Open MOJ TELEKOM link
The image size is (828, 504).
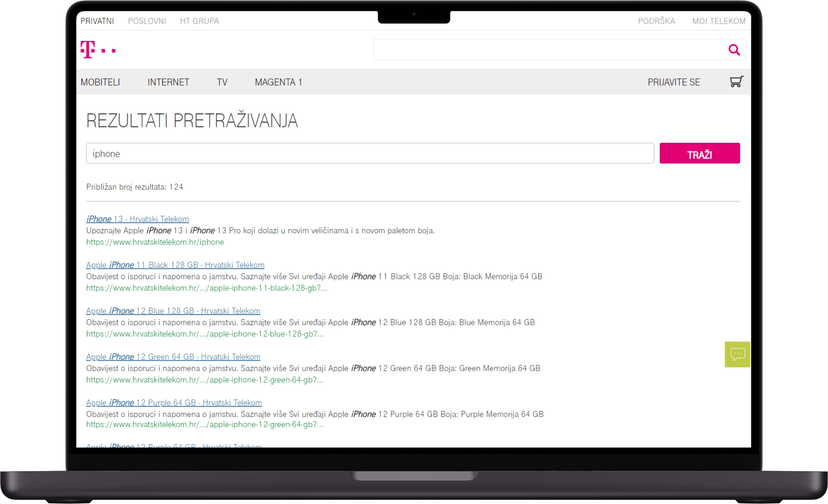click(719, 21)
